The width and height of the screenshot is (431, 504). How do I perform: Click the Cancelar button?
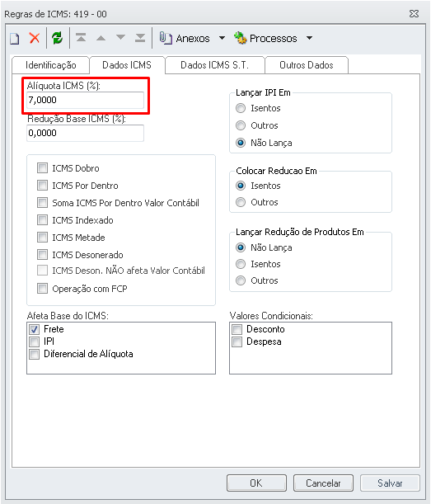[323, 483]
